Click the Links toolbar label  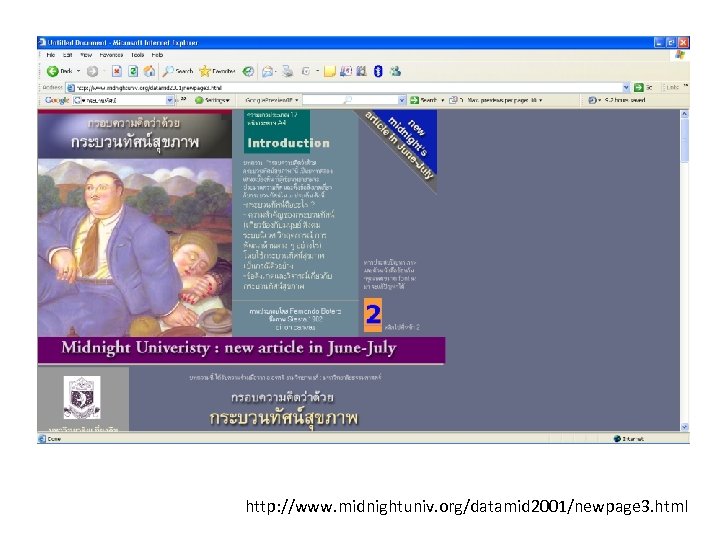(x=673, y=87)
